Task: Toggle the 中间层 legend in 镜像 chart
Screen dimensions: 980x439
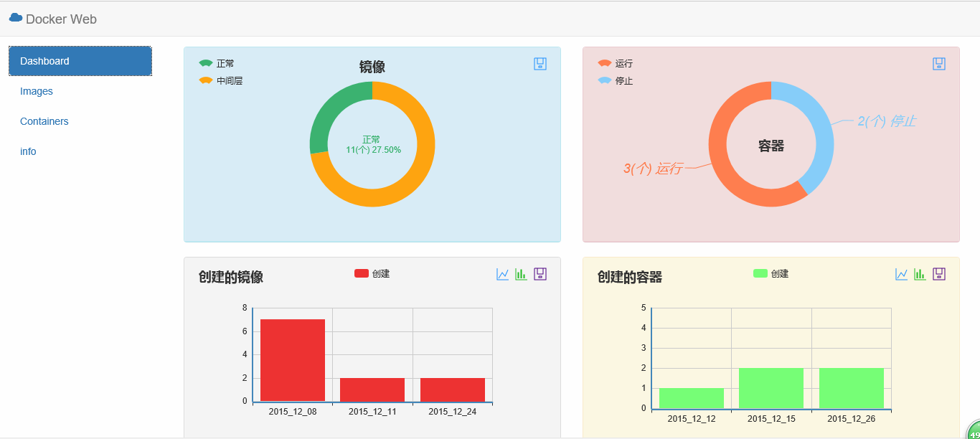Action: pyautogui.click(x=220, y=81)
